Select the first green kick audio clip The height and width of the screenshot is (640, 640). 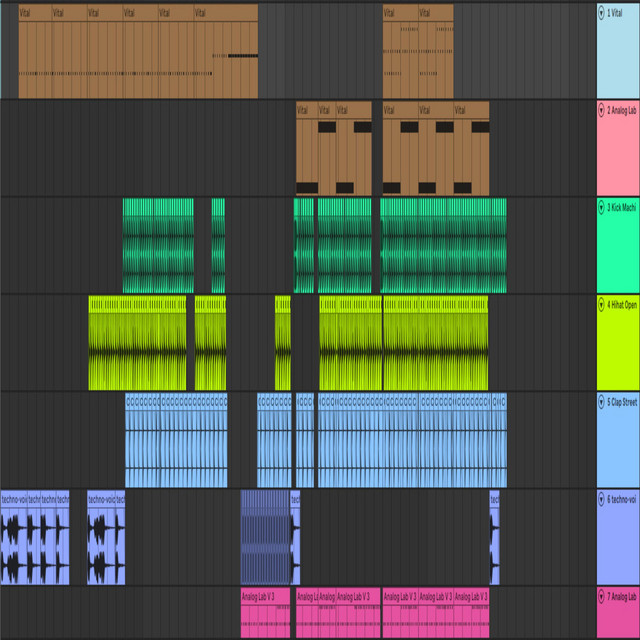(158, 246)
